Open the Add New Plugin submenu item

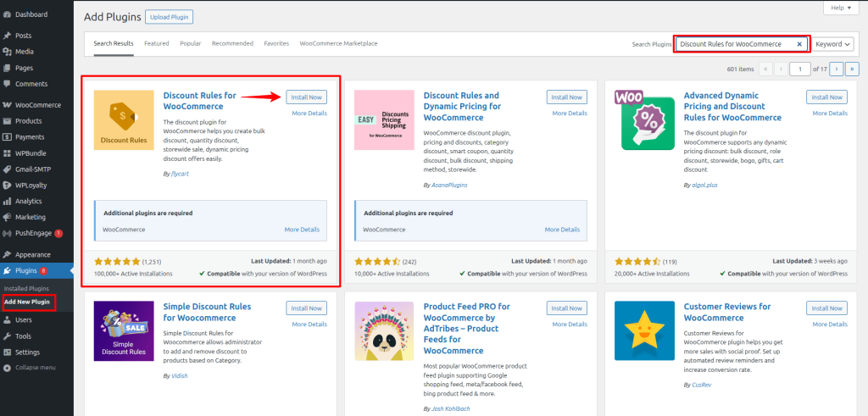[x=26, y=302]
